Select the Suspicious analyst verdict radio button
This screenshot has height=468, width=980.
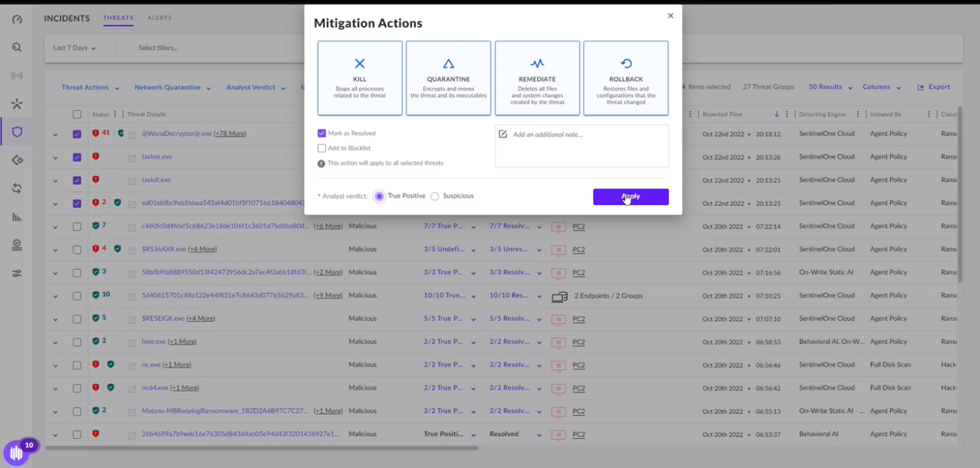tap(434, 196)
